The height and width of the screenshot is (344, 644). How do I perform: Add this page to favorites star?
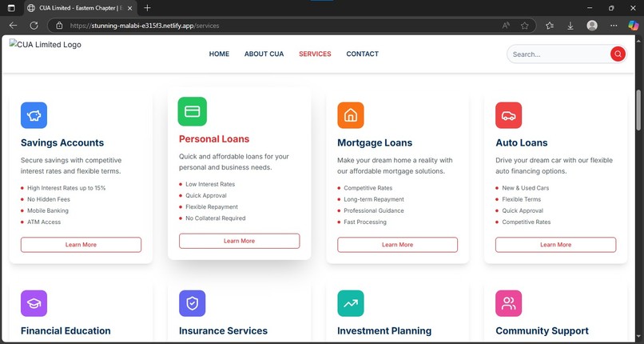click(x=524, y=26)
